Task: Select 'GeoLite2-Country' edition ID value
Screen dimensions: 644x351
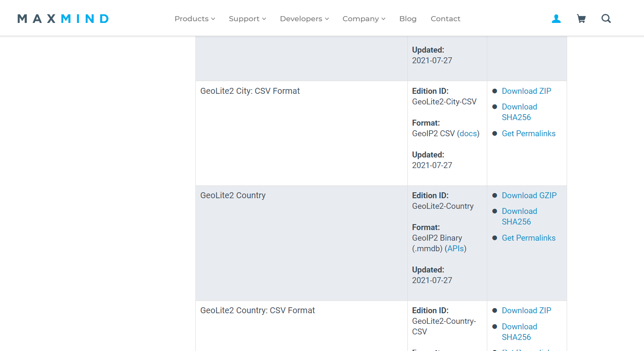Action: click(x=443, y=206)
